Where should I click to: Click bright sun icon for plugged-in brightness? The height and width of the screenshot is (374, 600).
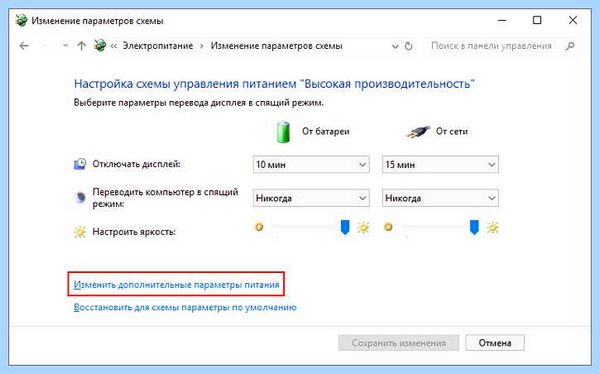[493, 228]
